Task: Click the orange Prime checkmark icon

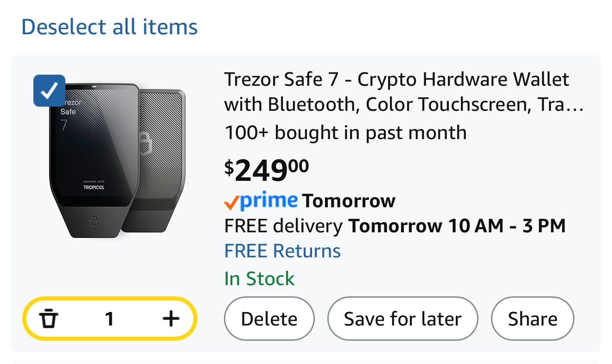Action: (x=231, y=203)
